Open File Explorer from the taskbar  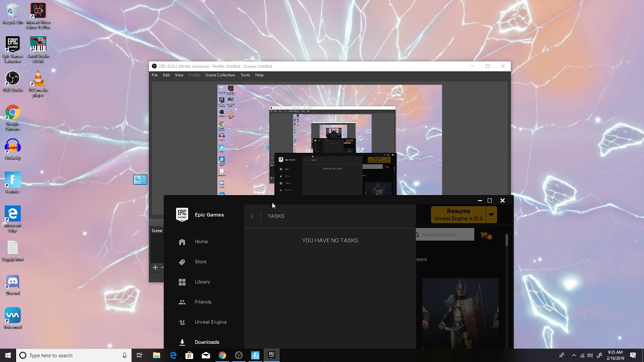[156, 355]
